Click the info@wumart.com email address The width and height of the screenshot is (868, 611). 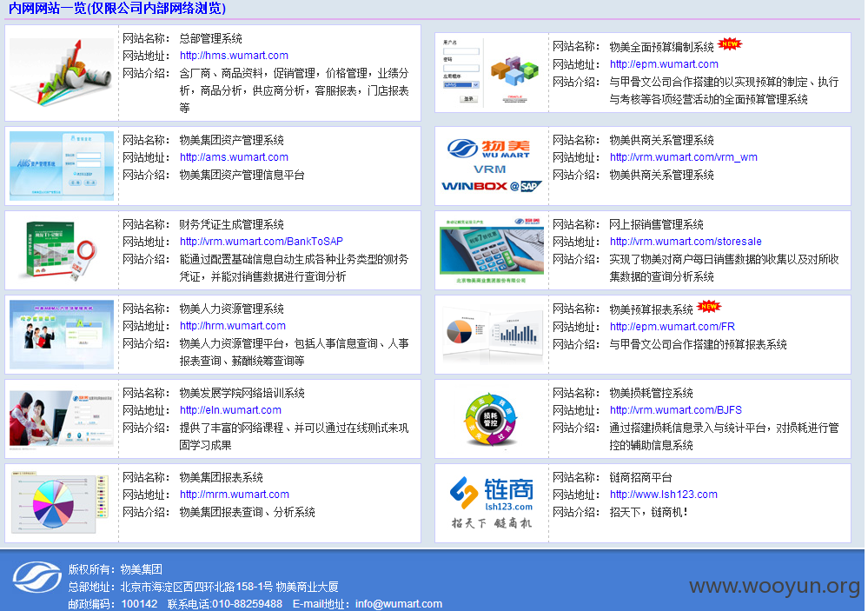click(399, 604)
